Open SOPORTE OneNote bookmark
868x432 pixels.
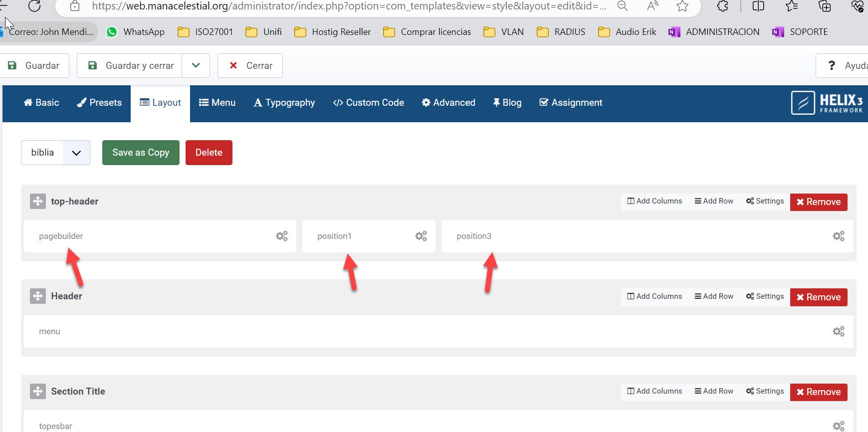800,32
